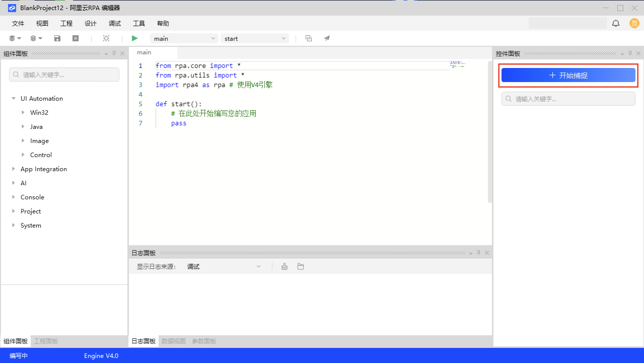Expand the Win32 tree node
Screen dimensions: 644x363
click(23, 113)
